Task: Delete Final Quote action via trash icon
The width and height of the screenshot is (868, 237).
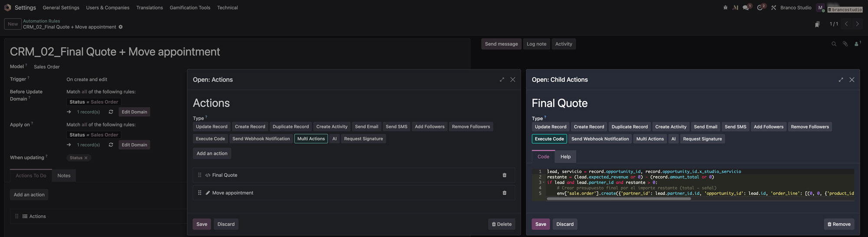Action: [x=504, y=175]
